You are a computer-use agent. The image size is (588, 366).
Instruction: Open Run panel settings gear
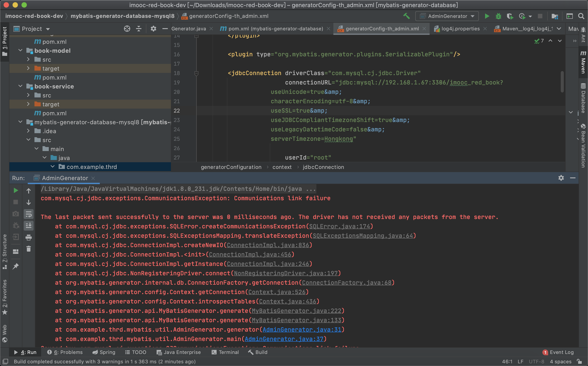click(x=561, y=178)
